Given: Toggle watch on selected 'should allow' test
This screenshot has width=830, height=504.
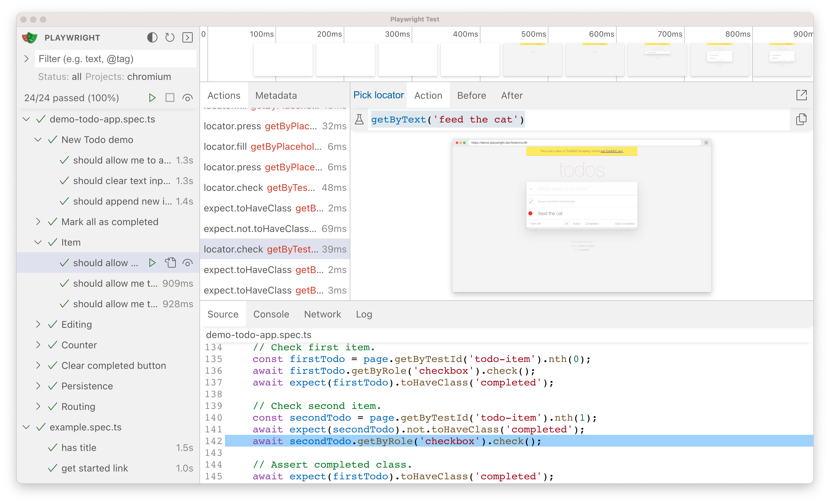Looking at the screenshot, I should (x=188, y=263).
